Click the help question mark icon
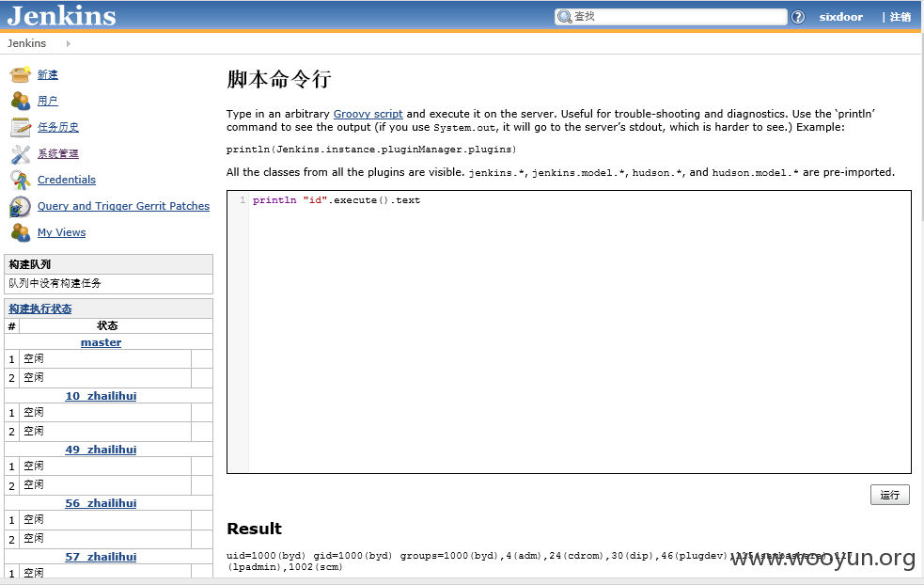This screenshot has width=924, height=585. pyautogui.click(x=798, y=17)
